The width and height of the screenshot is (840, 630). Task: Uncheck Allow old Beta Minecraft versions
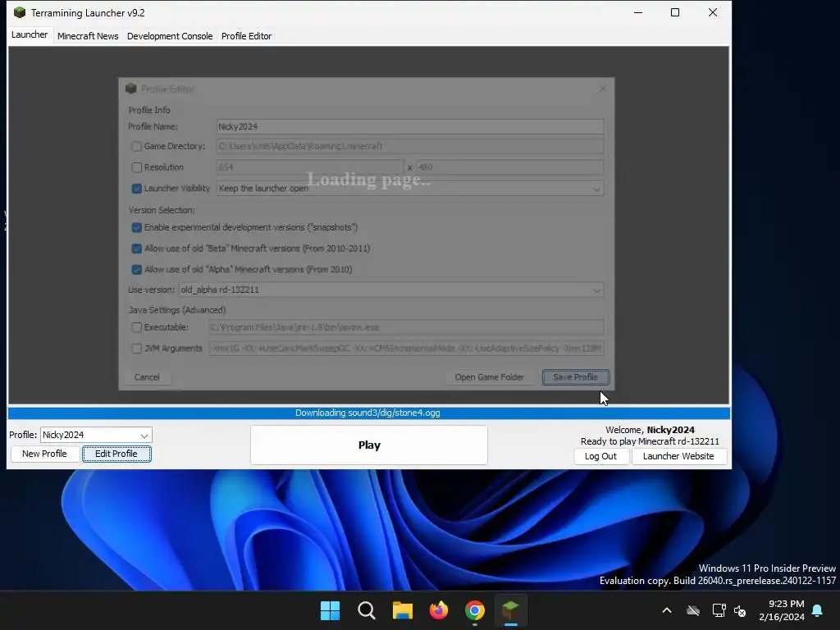tap(137, 249)
